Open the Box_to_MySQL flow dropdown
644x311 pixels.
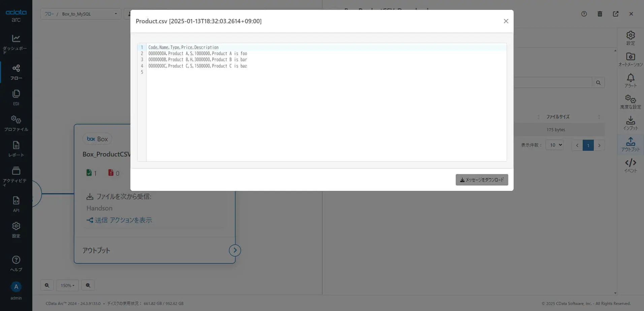click(x=81, y=14)
